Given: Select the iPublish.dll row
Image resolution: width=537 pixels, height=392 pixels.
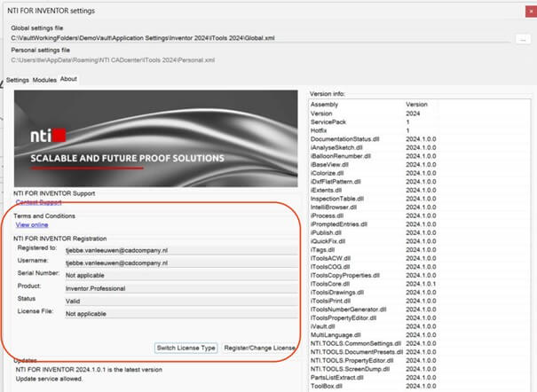Looking at the screenshot, I should [x=420, y=233].
